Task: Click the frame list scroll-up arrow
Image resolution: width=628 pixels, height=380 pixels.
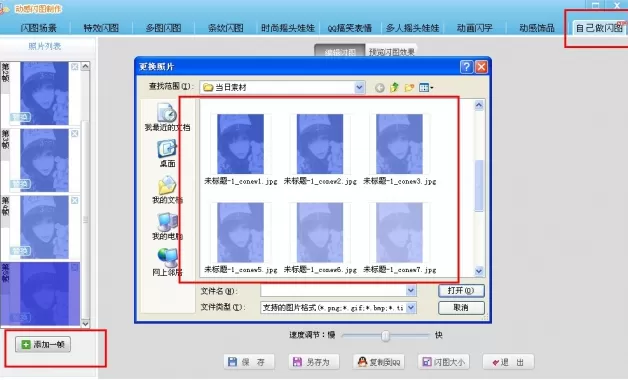Action: [x=85, y=66]
